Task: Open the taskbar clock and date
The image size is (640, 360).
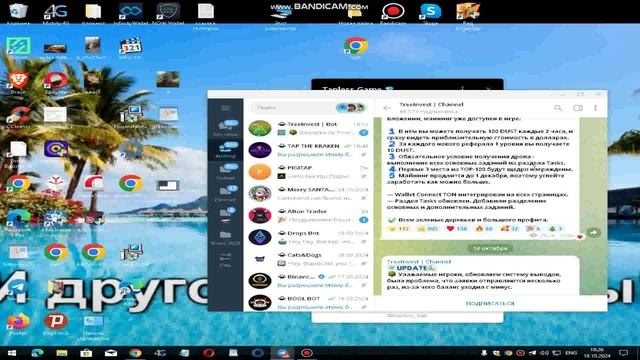Action: [x=596, y=353]
